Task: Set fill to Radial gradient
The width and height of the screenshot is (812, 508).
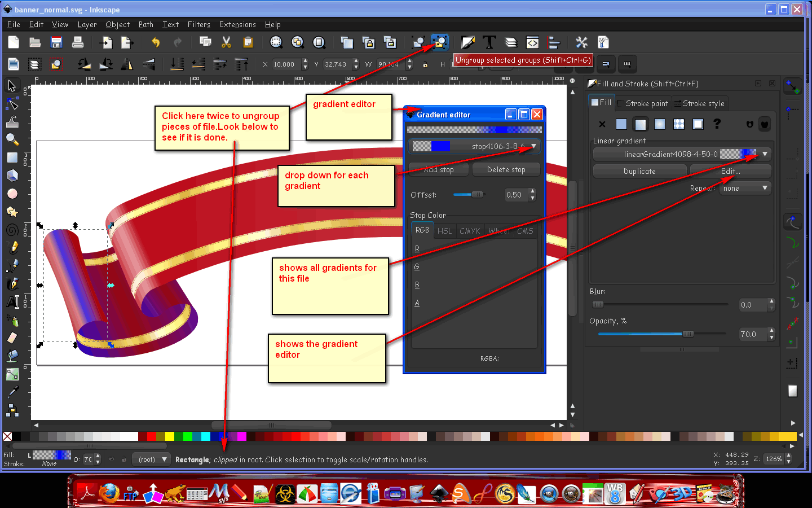Action: point(660,124)
